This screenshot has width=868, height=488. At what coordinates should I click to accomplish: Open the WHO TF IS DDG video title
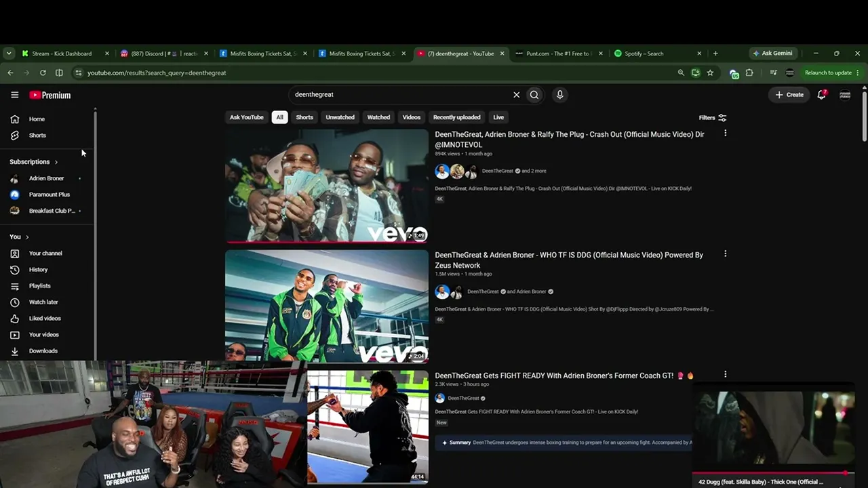[x=569, y=260]
